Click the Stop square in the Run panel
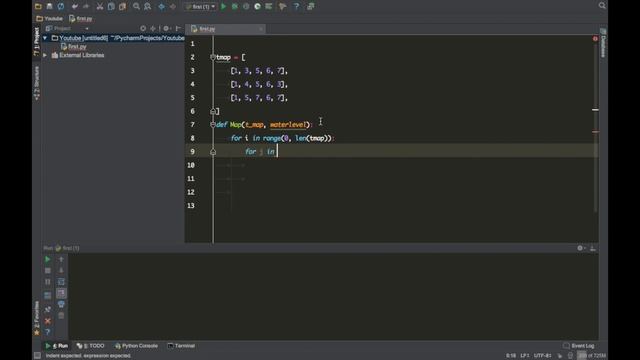 [x=47, y=271]
